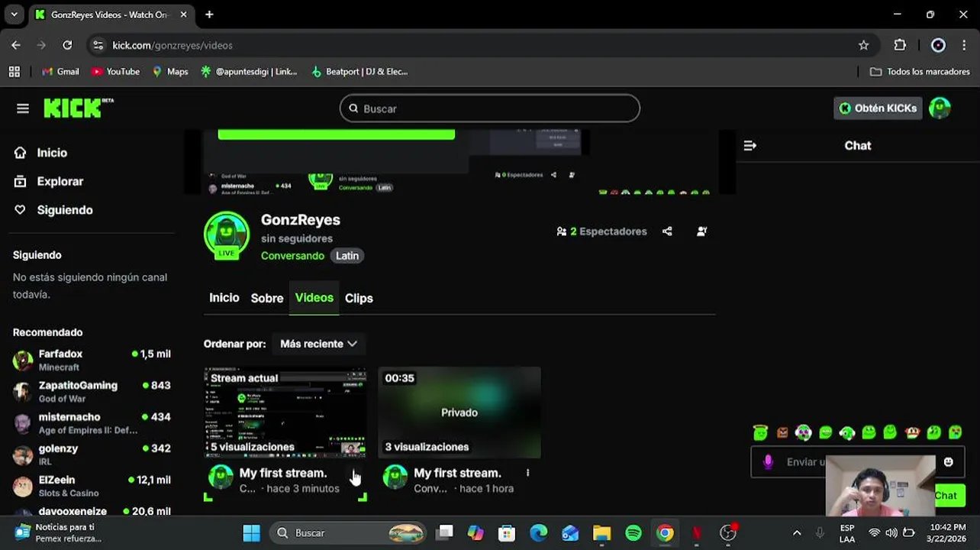Image resolution: width=980 pixels, height=550 pixels.
Task: Open recommended channel ElZeein
Action: tap(92, 486)
